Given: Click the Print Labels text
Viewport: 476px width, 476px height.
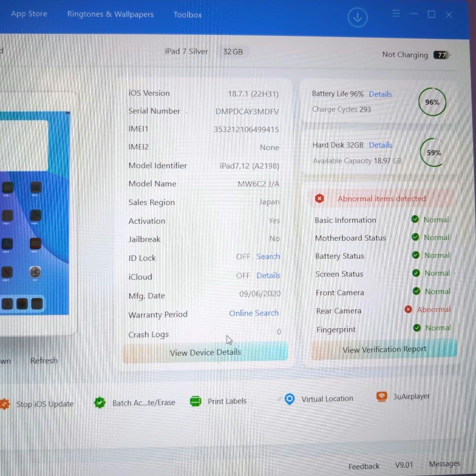Looking at the screenshot, I should [227, 401].
